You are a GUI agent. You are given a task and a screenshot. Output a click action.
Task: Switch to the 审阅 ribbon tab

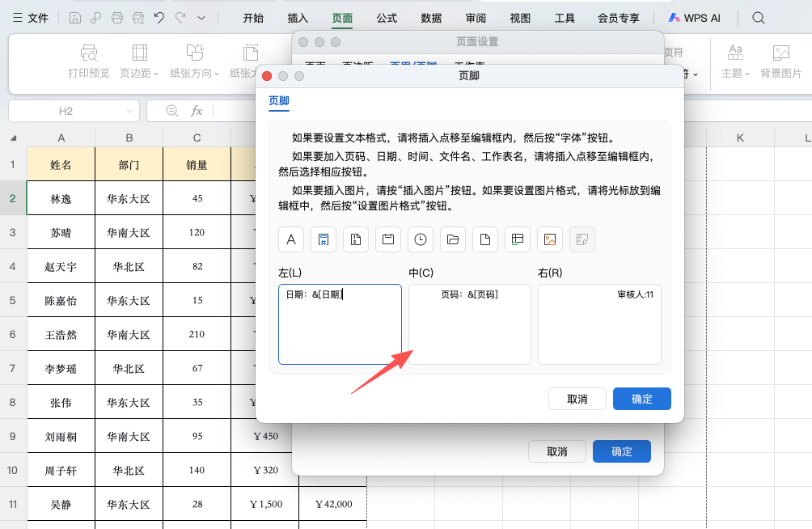(476, 18)
